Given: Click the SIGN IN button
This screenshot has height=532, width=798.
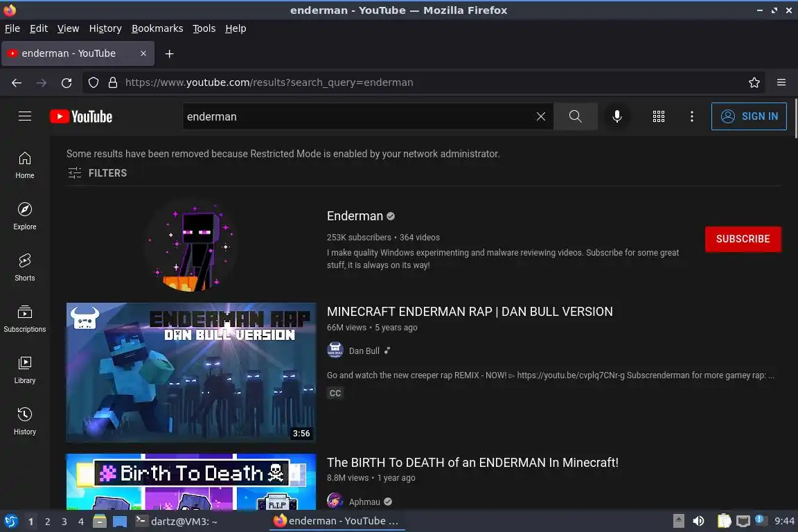Looking at the screenshot, I should click(x=749, y=116).
